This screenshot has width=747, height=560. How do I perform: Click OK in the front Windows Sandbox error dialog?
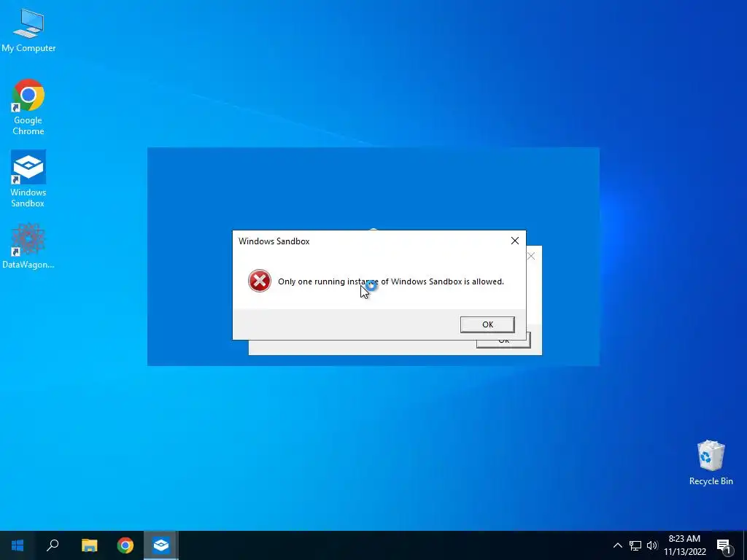487,324
